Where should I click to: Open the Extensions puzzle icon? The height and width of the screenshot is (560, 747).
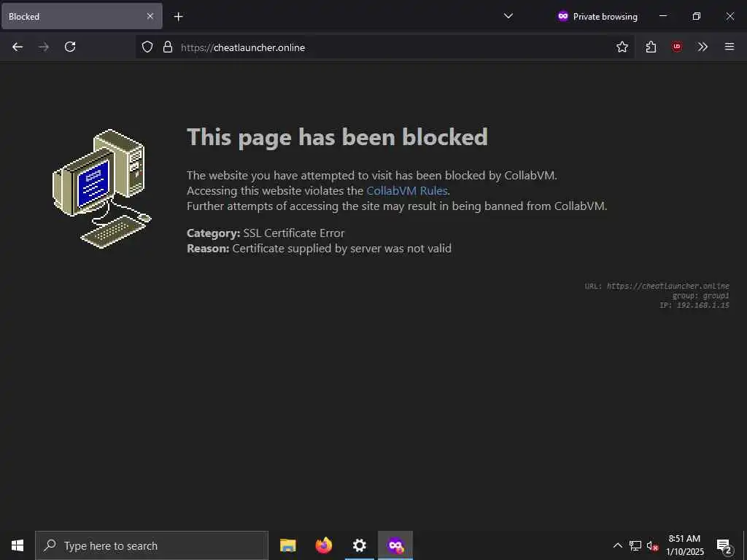tap(651, 47)
